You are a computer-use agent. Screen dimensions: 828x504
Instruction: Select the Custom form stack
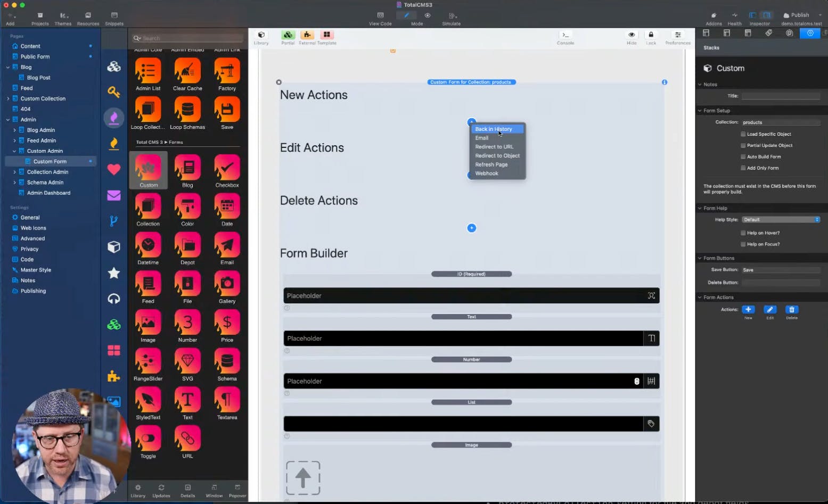tap(148, 168)
